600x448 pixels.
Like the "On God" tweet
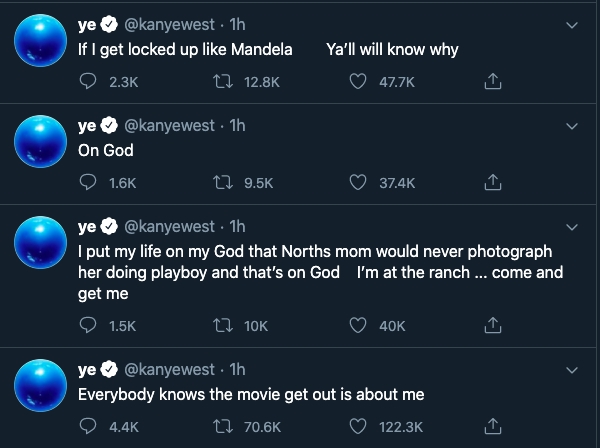(358, 183)
